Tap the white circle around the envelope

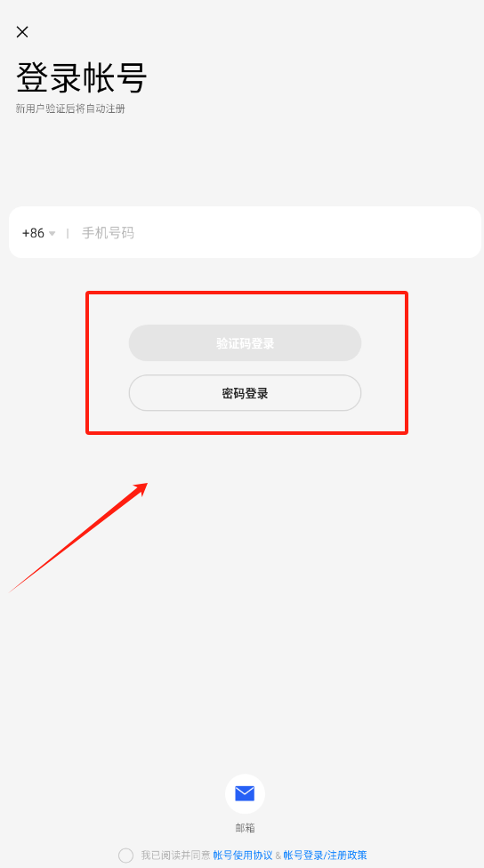tap(245, 794)
